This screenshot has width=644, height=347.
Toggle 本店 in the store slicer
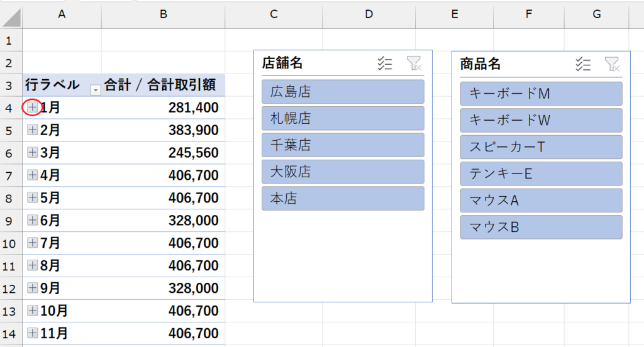[x=343, y=199]
